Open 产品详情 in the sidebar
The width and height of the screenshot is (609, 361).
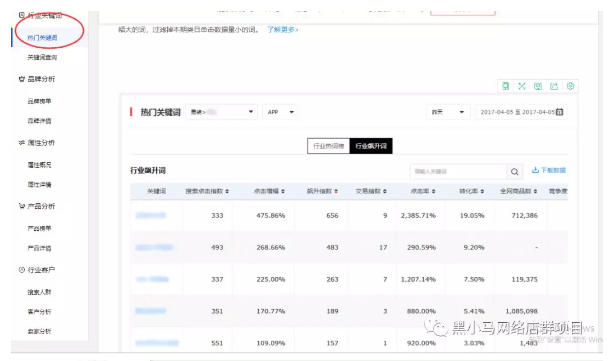point(39,248)
